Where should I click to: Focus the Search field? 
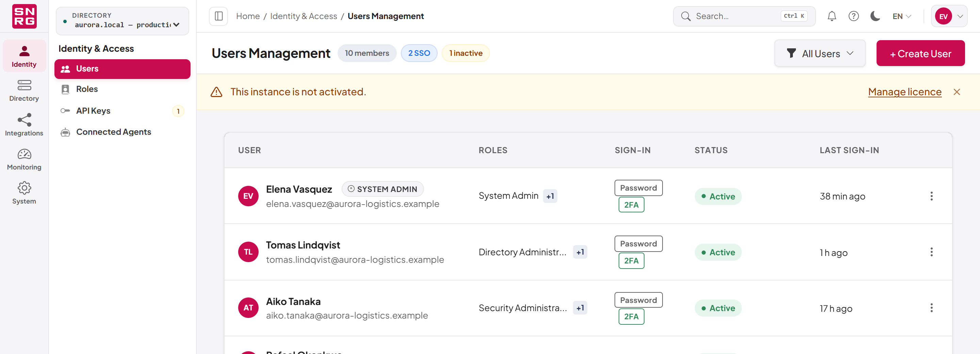click(744, 16)
